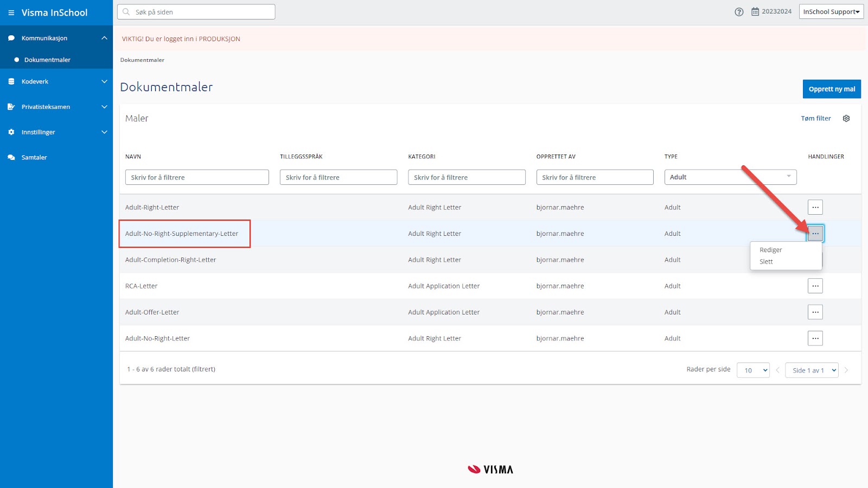Click the Privatisteksamen edit icon
868x488 pixels.
point(11,107)
